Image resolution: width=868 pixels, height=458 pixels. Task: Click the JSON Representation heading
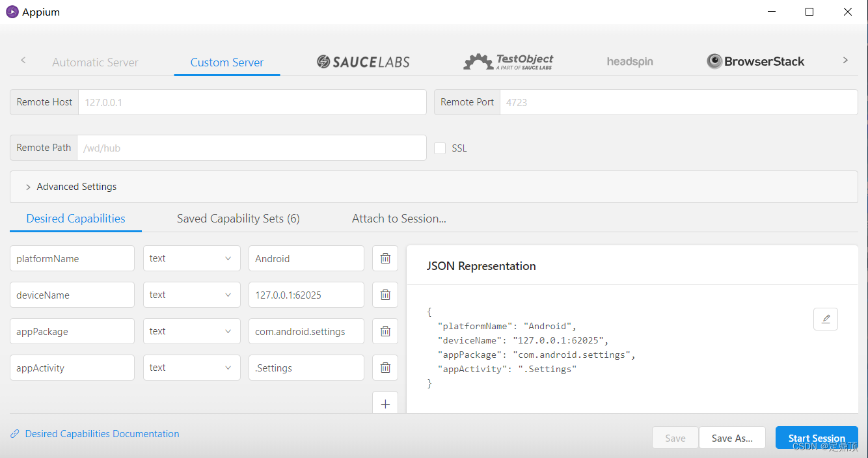(x=481, y=266)
